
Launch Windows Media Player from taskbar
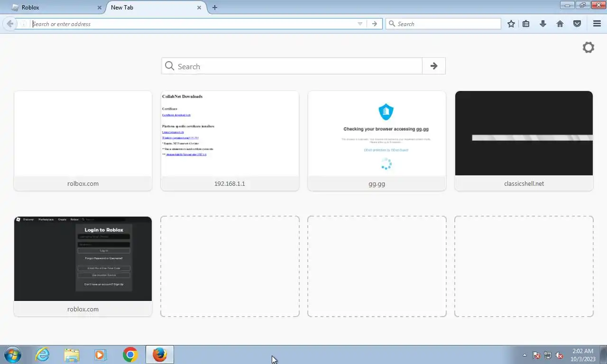pos(100,355)
